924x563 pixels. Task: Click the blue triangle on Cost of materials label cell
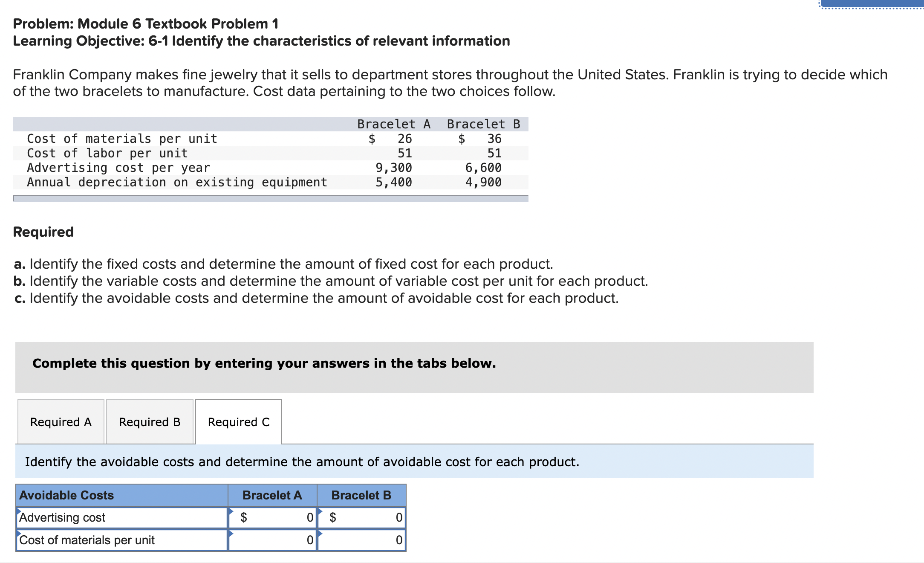coord(18,534)
